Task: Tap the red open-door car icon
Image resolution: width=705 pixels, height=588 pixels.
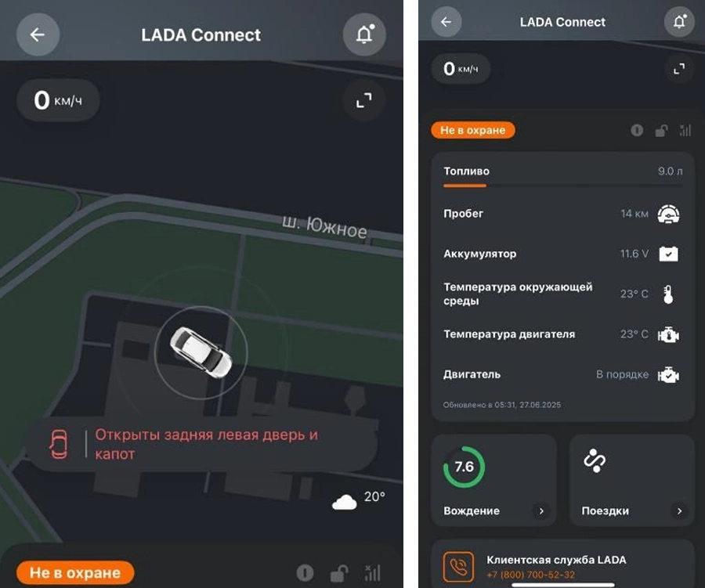Action: [59, 444]
